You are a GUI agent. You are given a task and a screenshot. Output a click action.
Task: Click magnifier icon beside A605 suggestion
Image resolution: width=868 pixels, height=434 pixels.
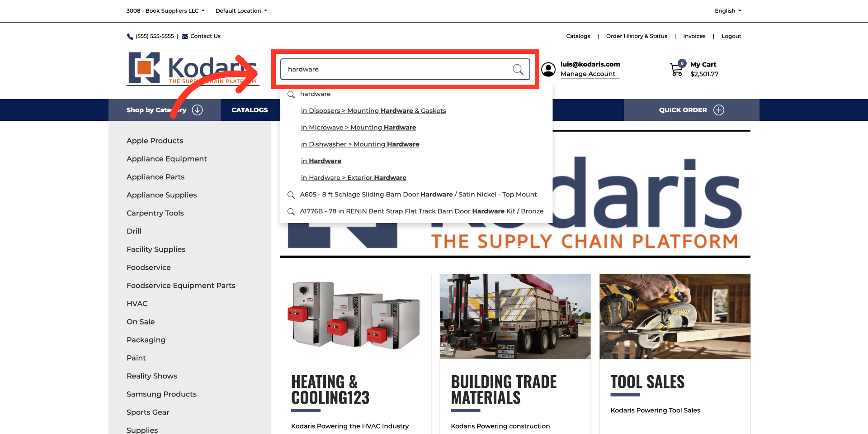pyautogui.click(x=291, y=195)
